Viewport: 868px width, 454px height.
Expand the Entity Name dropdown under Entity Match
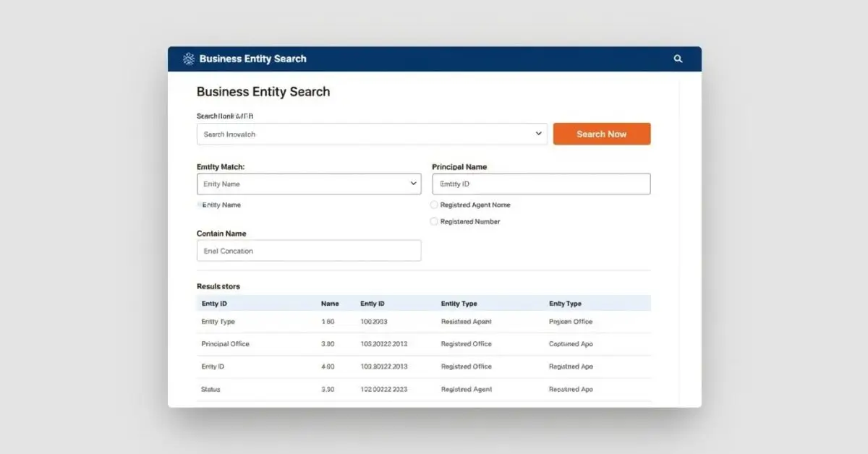point(309,184)
